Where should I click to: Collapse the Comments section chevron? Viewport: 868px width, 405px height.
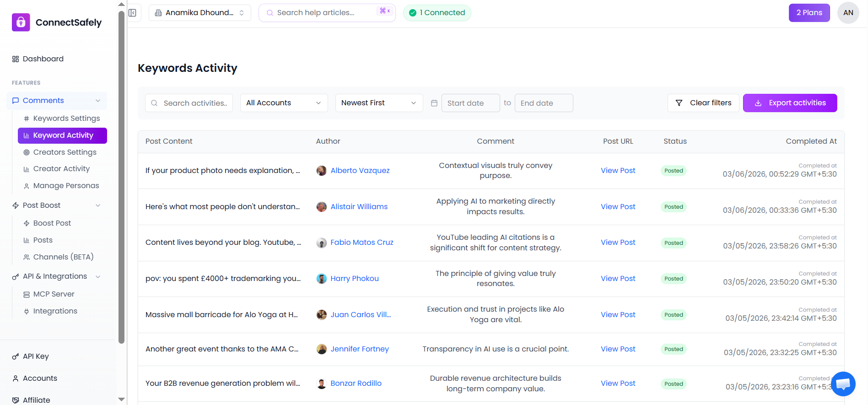tap(98, 101)
